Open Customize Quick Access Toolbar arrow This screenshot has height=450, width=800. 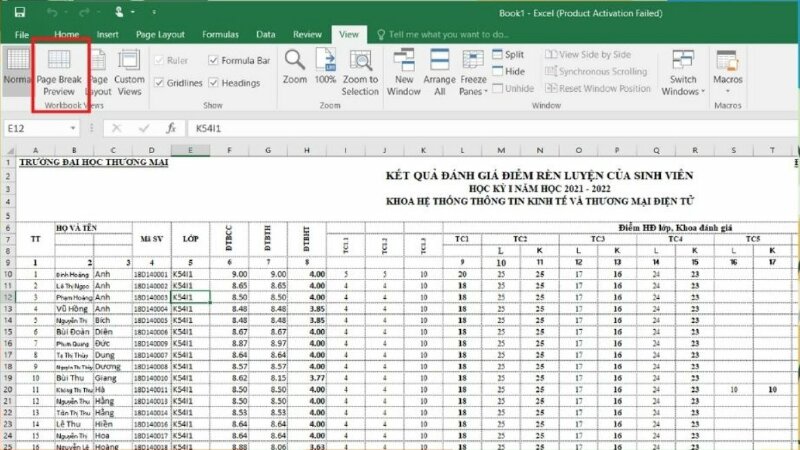coord(154,12)
